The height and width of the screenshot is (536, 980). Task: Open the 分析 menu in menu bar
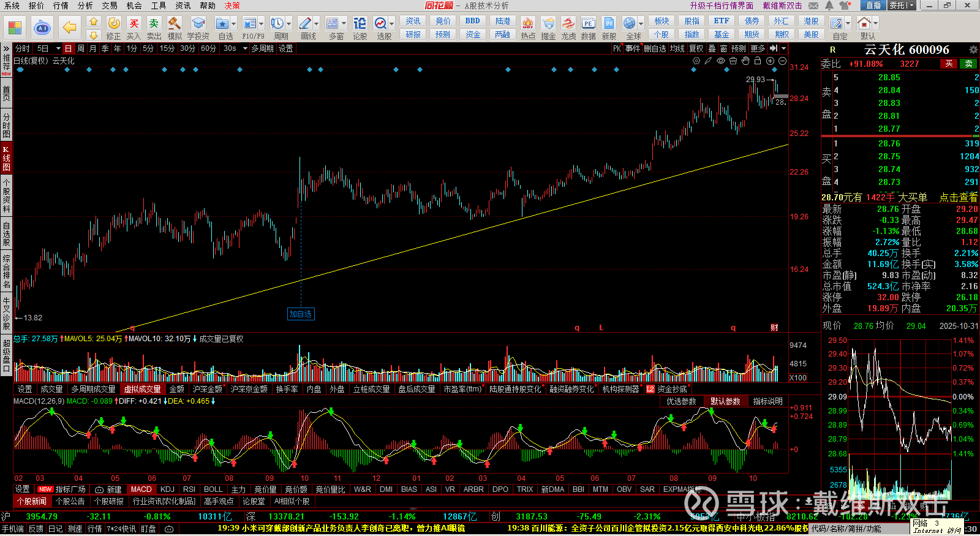[85, 6]
